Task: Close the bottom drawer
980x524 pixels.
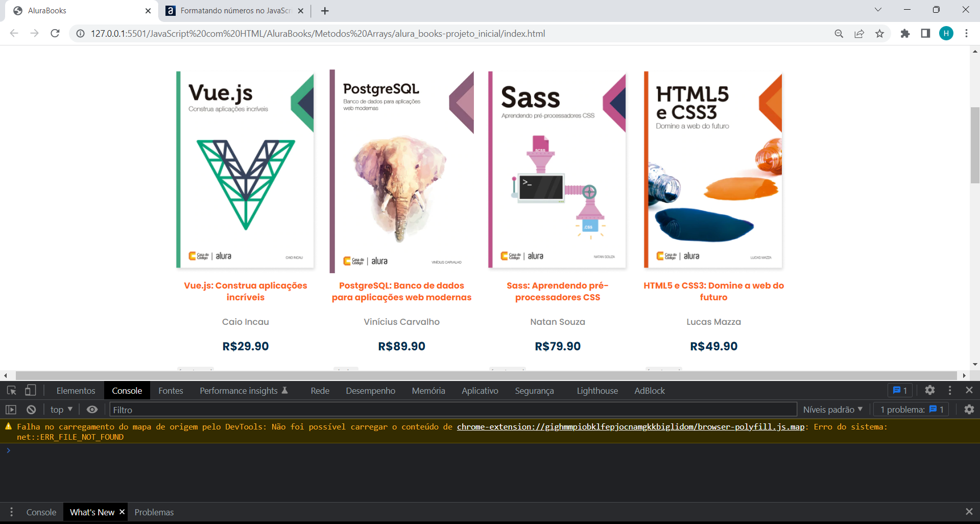Action: (x=969, y=512)
